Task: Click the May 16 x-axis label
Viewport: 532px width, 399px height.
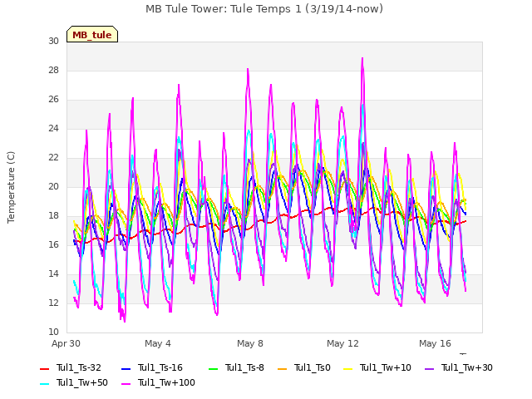Action: click(435, 343)
